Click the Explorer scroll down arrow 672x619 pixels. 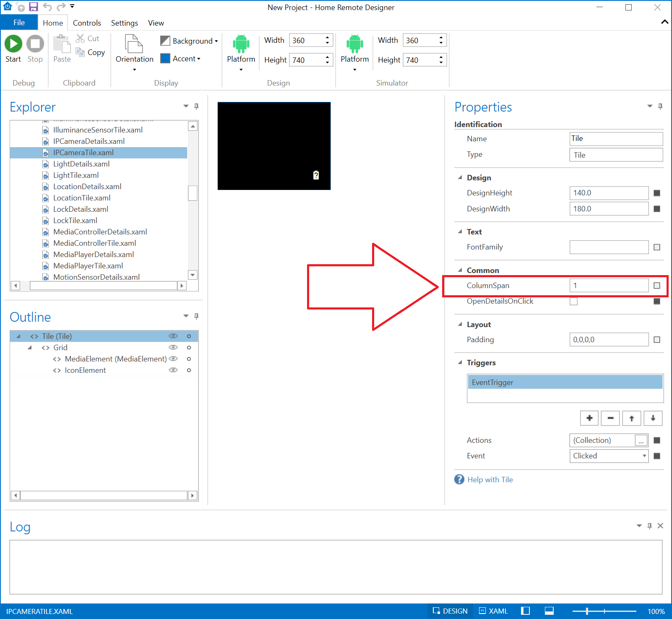coord(193,275)
